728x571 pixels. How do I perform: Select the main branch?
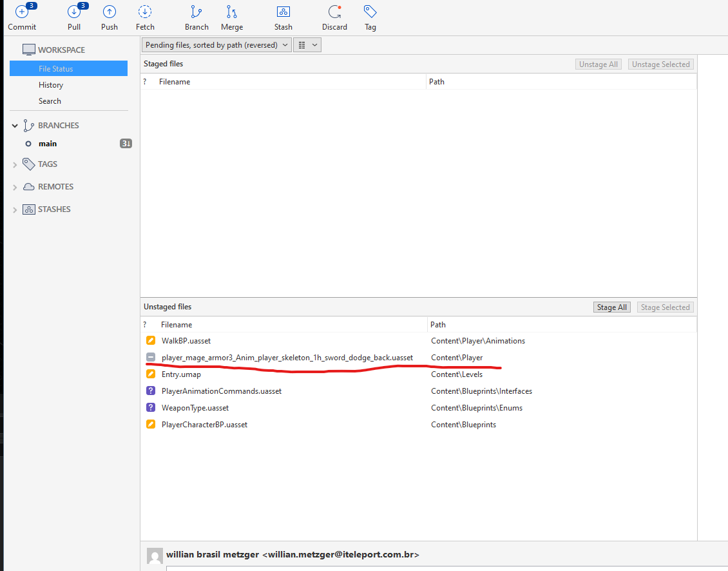pyautogui.click(x=48, y=144)
